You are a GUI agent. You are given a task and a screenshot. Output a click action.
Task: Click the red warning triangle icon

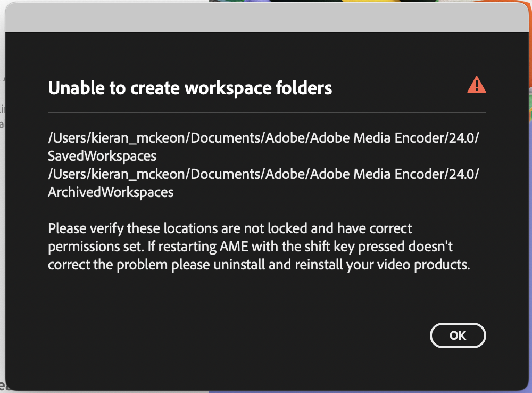[476, 85]
